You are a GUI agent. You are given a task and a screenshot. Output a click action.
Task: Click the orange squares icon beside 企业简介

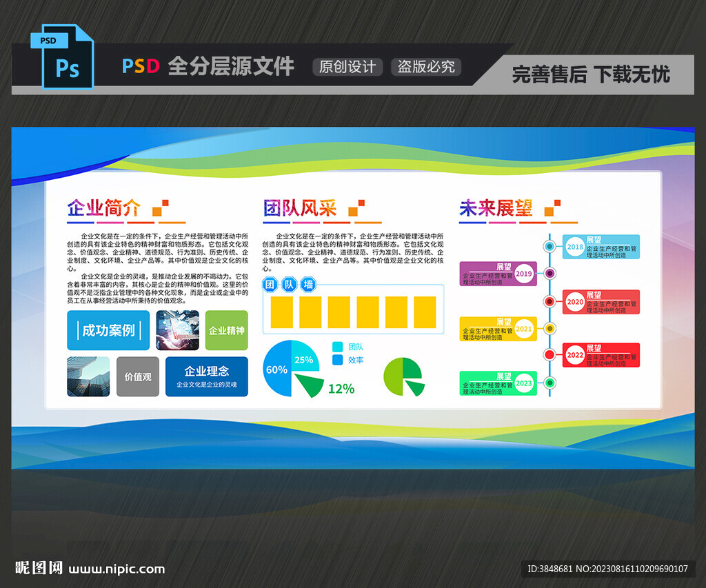click(160, 208)
